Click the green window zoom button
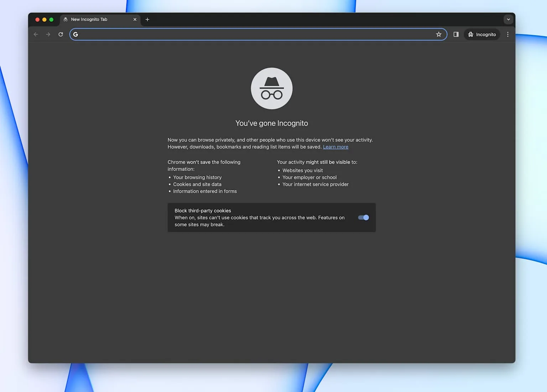The height and width of the screenshot is (392, 547). click(x=51, y=20)
